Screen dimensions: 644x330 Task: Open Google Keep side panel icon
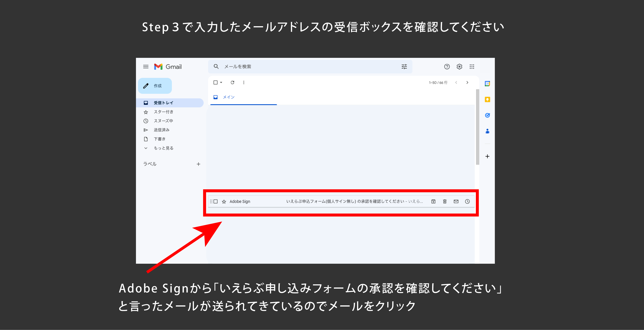(487, 100)
